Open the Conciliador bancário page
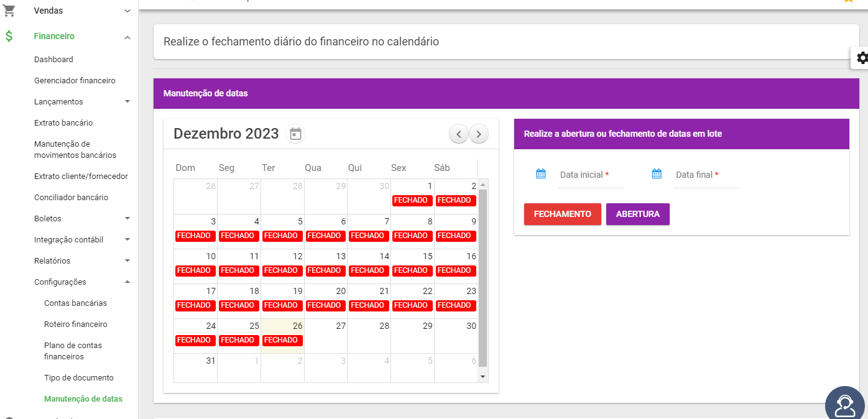The width and height of the screenshot is (868, 419). [71, 197]
